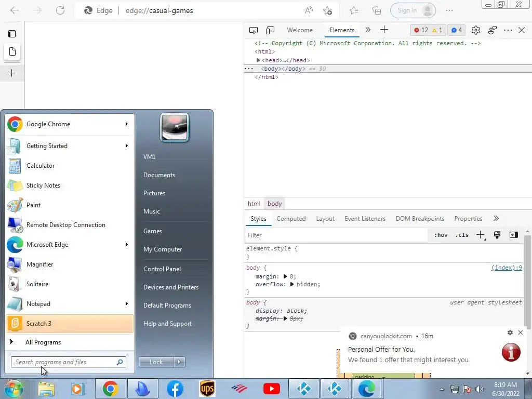Image resolution: width=532 pixels, height=399 pixels.
Task: Open DevTools customize (three dots) menu
Action: [508, 30]
